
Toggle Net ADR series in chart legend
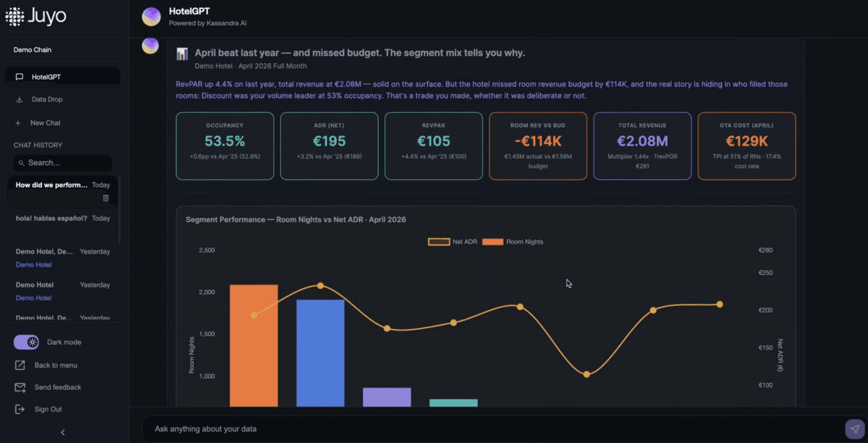(x=453, y=242)
